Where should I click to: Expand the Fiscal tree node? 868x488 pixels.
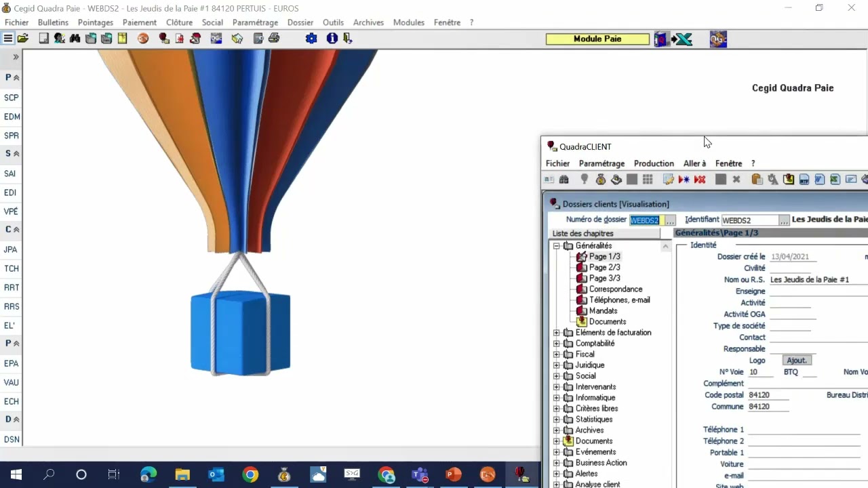(557, 354)
